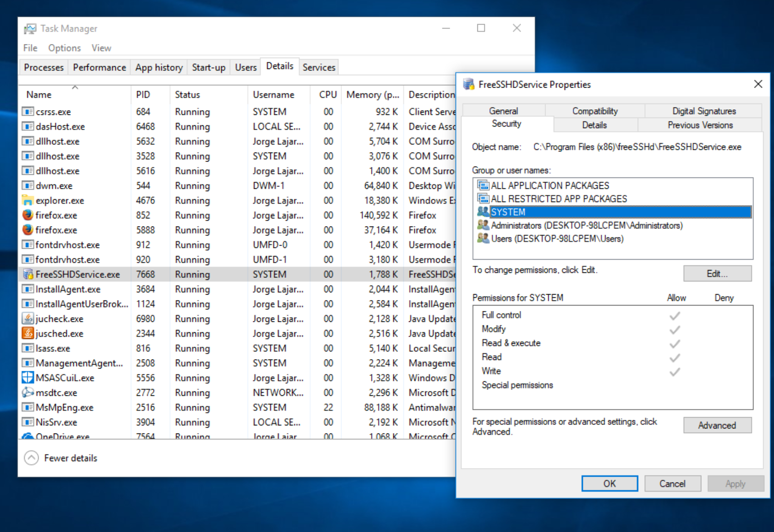Screen dimensions: 774x532
Task: Click the Users group icon in the Properties dialog
Action: 483,238
